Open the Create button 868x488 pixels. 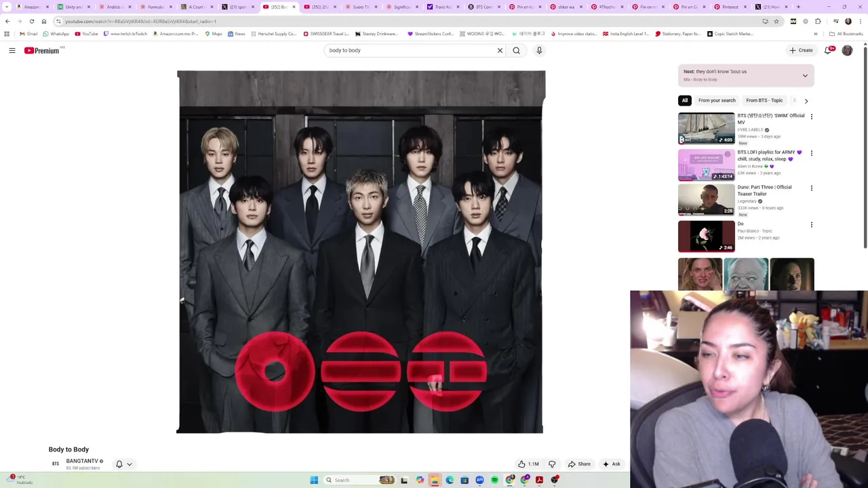801,50
